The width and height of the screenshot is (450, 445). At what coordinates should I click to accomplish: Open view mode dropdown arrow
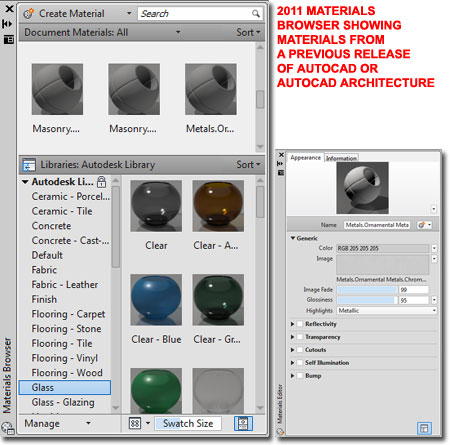click(x=148, y=423)
